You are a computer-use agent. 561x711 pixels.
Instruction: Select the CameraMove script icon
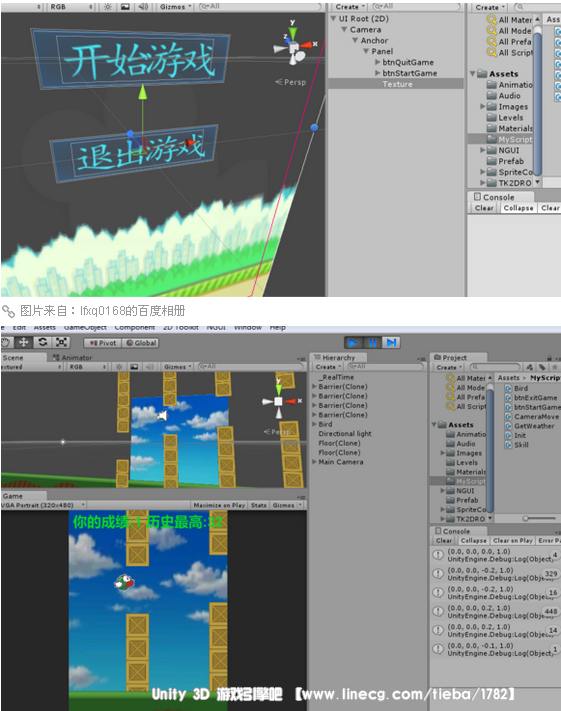[x=508, y=416]
